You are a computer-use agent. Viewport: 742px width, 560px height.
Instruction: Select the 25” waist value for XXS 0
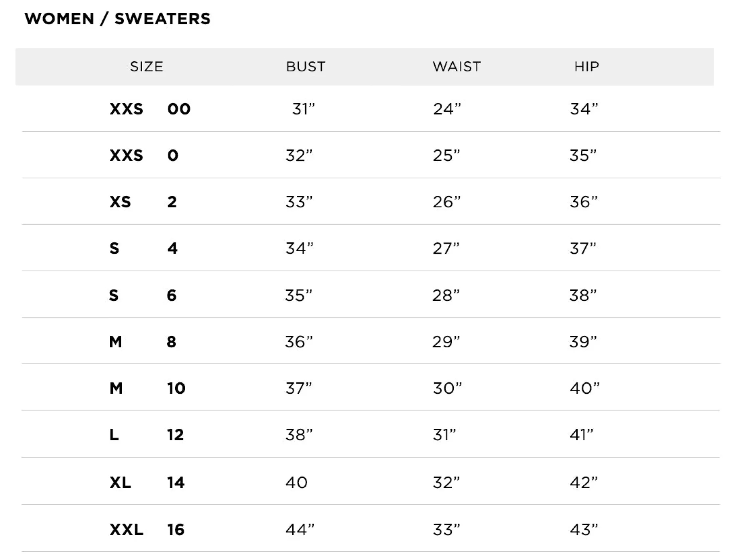(x=446, y=156)
